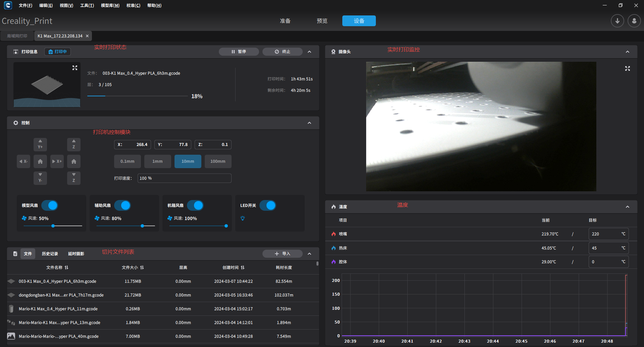This screenshot has height=347, width=644.
Task: Open the 工具(T) menu
Action: [x=87, y=6]
